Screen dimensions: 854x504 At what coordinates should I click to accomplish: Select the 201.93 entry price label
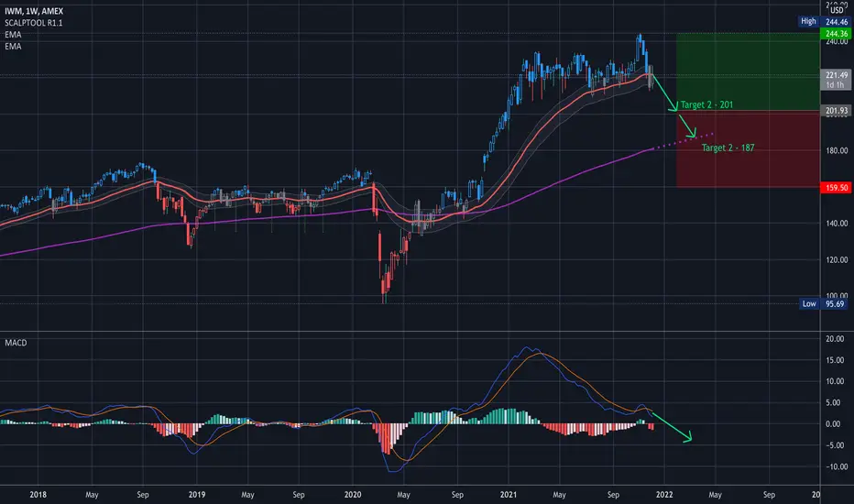pos(836,111)
